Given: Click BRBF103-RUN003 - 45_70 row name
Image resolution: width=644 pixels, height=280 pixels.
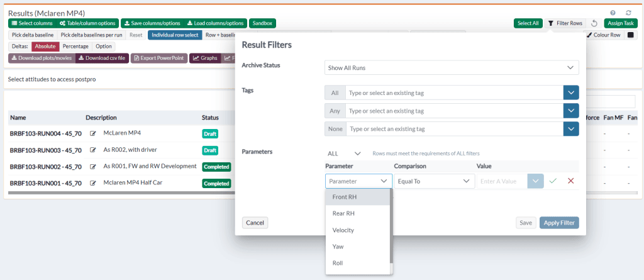Looking at the screenshot, I should (45, 150).
